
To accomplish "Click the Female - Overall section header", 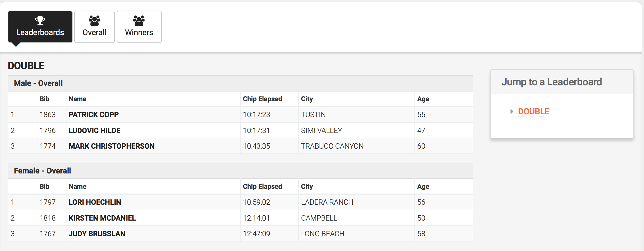I will 42,171.
